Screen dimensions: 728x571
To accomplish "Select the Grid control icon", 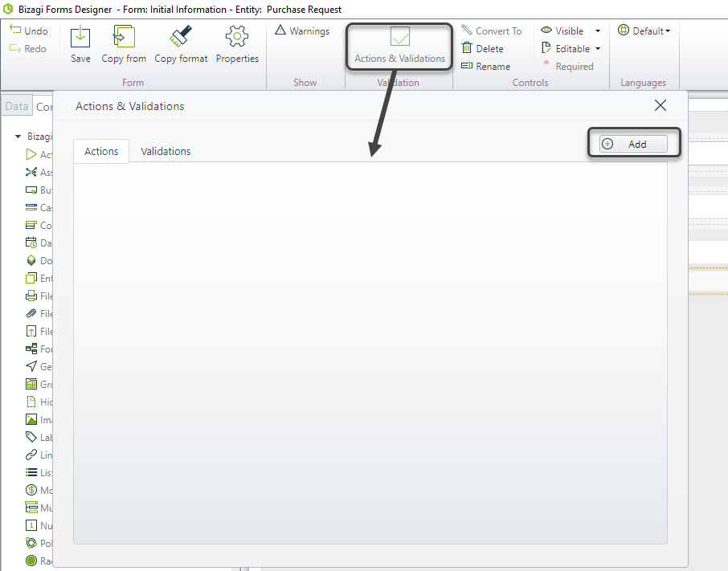I will [x=31, y=384].
